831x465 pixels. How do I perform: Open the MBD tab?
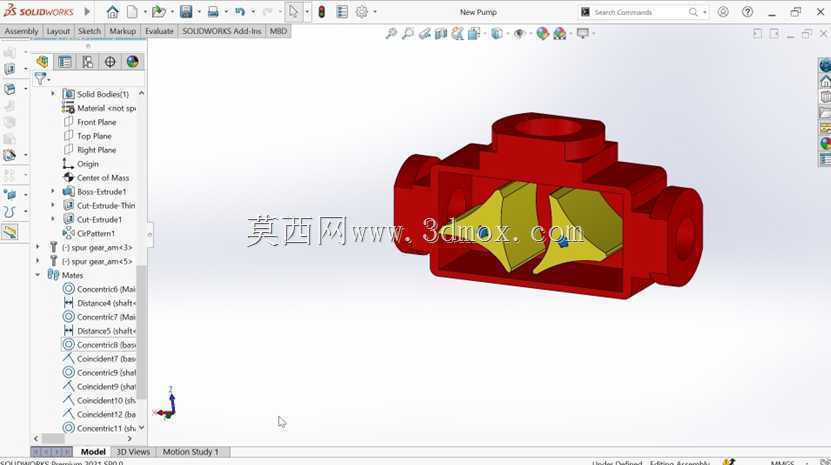(278, 31)
